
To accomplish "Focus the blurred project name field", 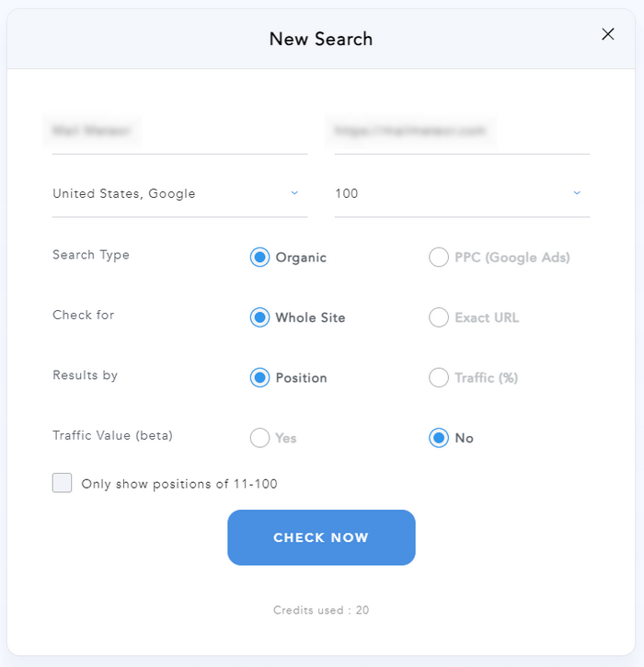I will (x=179, y=131).
